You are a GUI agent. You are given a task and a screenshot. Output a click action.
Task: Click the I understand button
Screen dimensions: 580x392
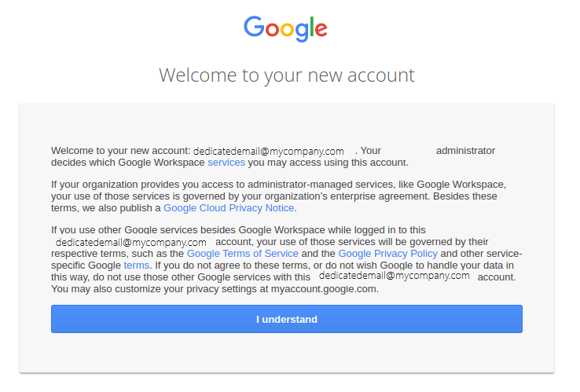(x=287, y=319)
